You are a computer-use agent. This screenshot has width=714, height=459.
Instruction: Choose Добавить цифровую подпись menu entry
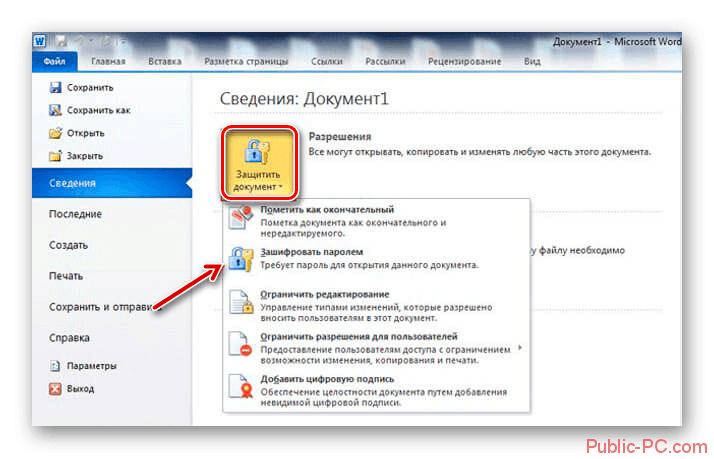pyautogui.click(x=377, y=390)
